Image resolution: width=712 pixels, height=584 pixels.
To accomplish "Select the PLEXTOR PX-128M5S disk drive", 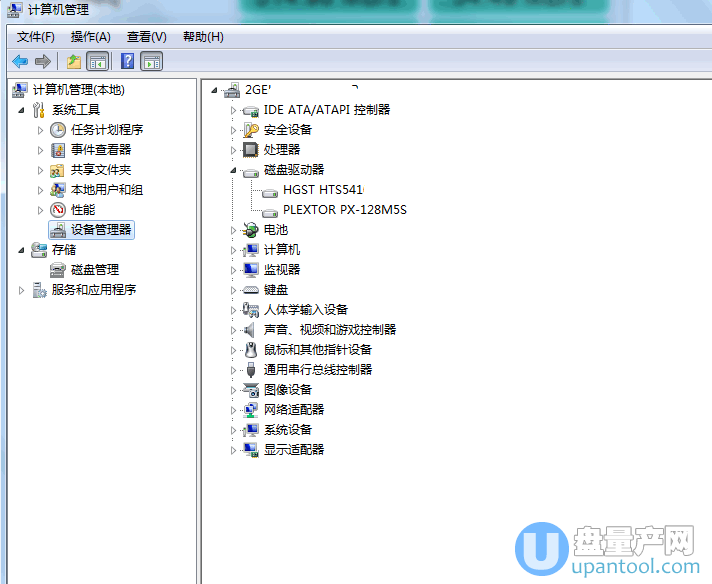I will coord(344,210).
